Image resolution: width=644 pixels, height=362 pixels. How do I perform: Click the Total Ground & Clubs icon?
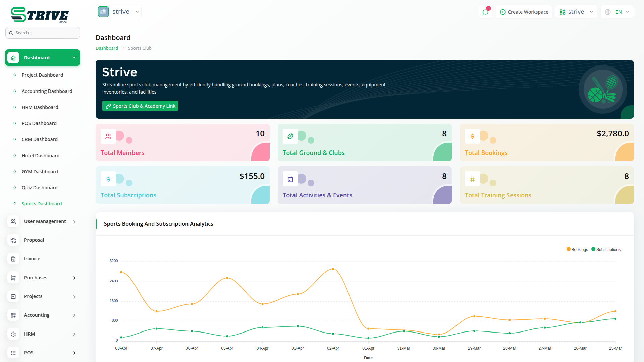click(290, 136)
